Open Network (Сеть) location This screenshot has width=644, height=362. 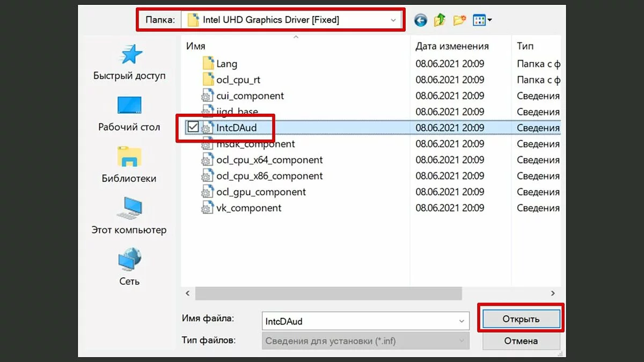click(x=129, y=267)
